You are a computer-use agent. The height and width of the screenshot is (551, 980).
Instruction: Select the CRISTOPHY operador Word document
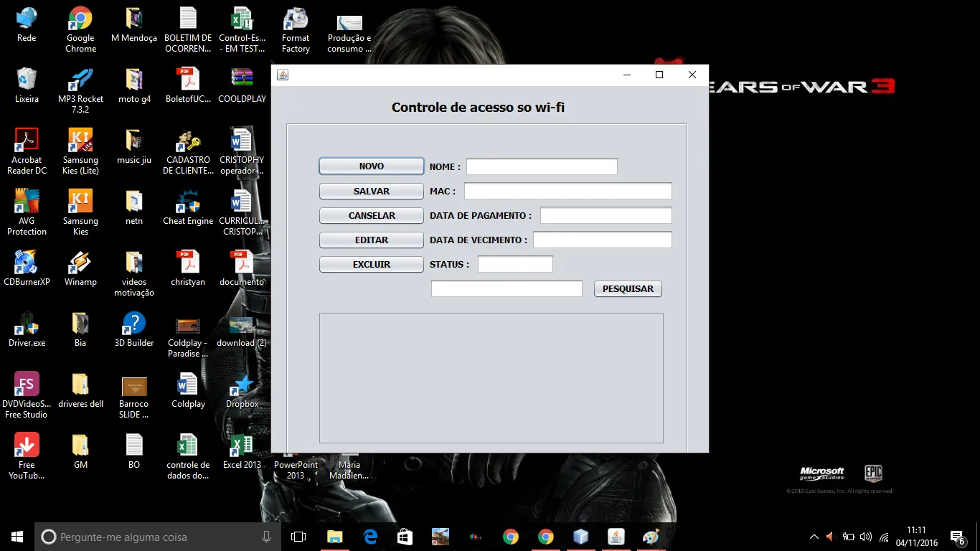242,152
